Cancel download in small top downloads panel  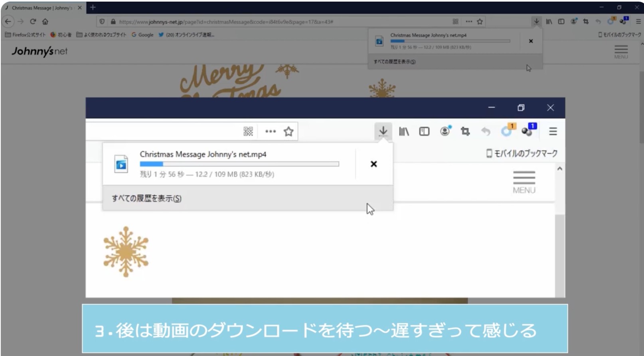coord(531,41)
